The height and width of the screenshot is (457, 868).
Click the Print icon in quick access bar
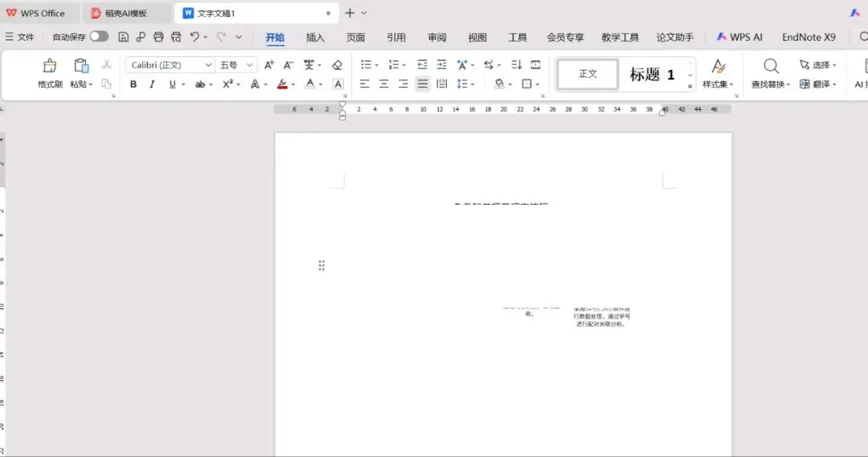point(158,37)
